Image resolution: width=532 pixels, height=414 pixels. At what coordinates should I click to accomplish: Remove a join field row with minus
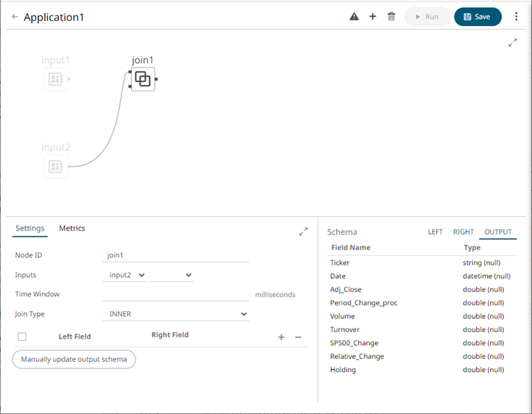(x=298, y=337)
